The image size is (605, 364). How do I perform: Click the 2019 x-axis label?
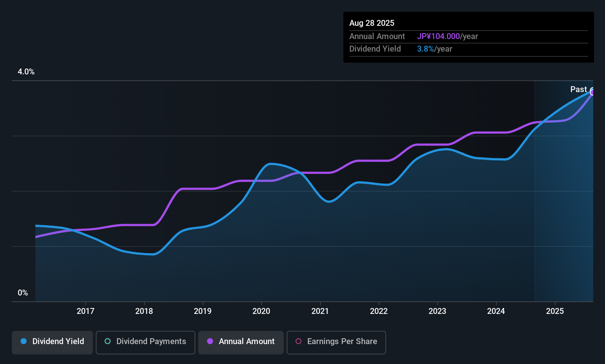coord(203,311)
